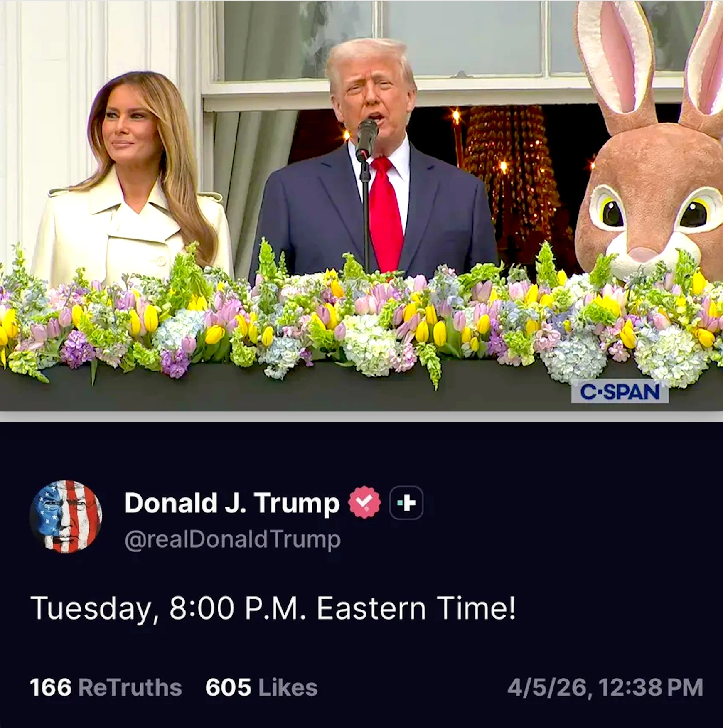Click the C-SPAN watermark logo
Viewport: 723px width, 728px height.
point(620,392)
